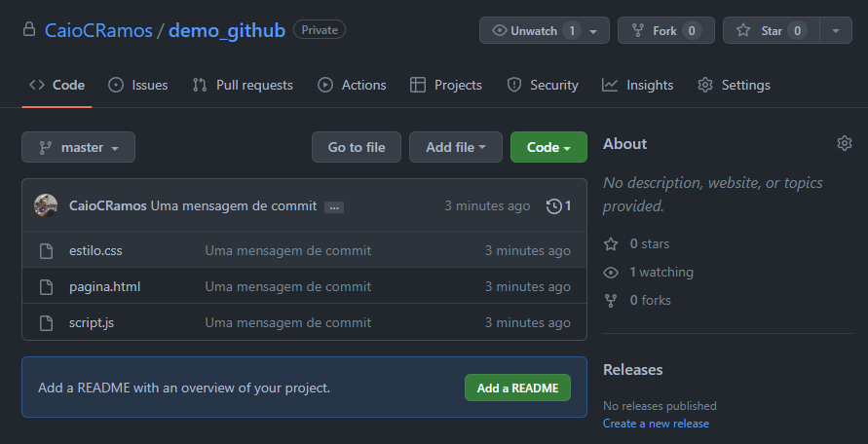
Task: Click the CaioCRamos avatar thumbnail
Action: click(46, 205)
